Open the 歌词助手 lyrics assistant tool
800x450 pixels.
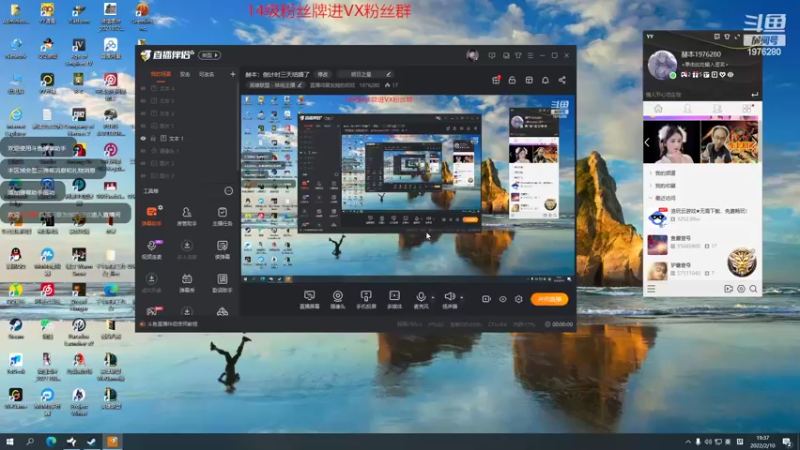pyautogui.click(x=222, y=283)
